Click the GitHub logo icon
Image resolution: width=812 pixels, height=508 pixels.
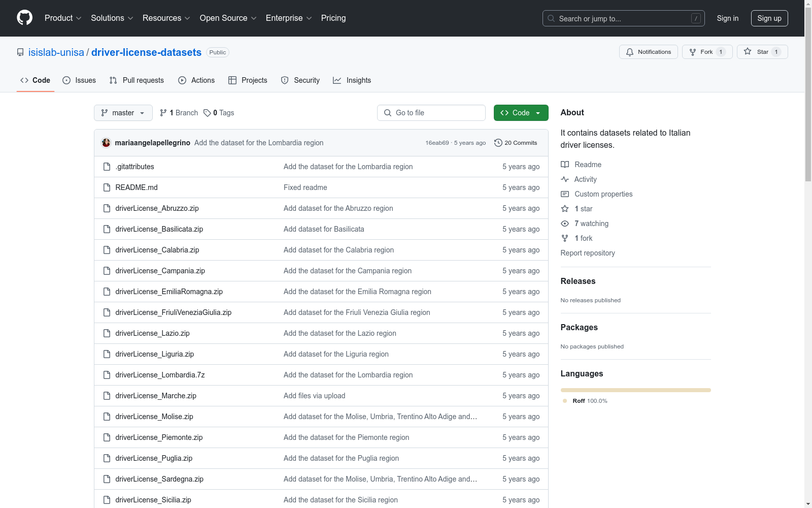[24, 18]
